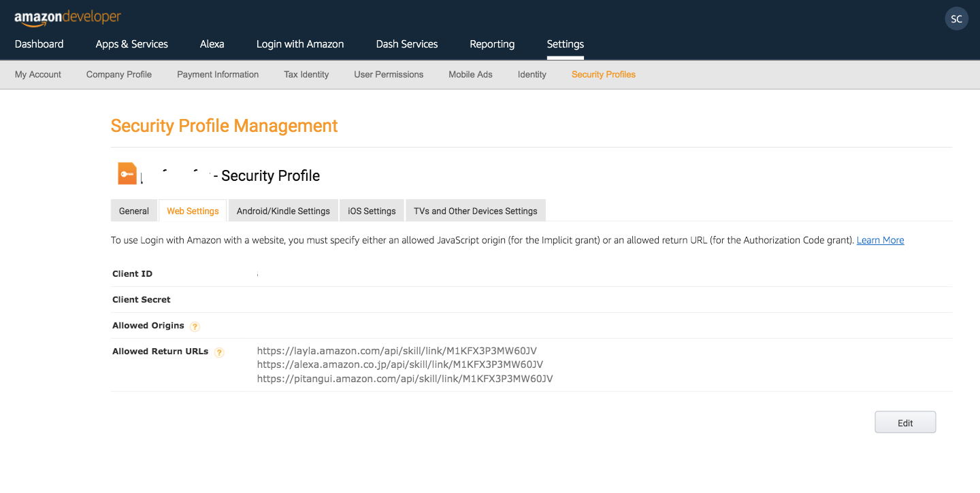The height and width of the screenshot is (493, 980).
Task: Open the Dashboard menu
Action: 39,44
